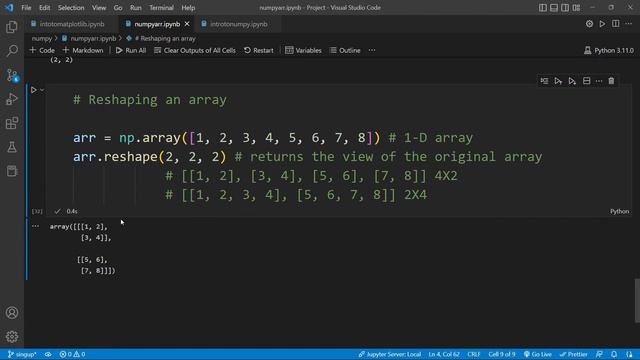Click numpy folder in breadcrumb
The height and width of the screenshot is (360, 640).
pos(42,38)
